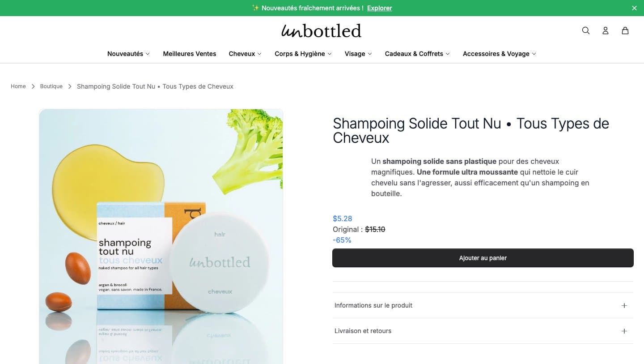Expand Informations sur le produit plus icon
This screenshot has height=364, width=644.
[x=624, y=305]
